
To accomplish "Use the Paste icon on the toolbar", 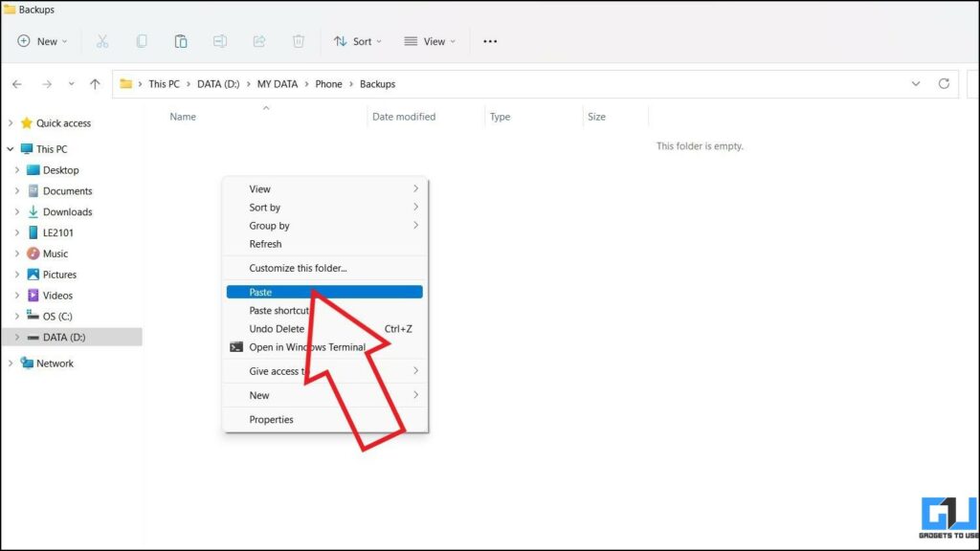I will tap(181, 41).
